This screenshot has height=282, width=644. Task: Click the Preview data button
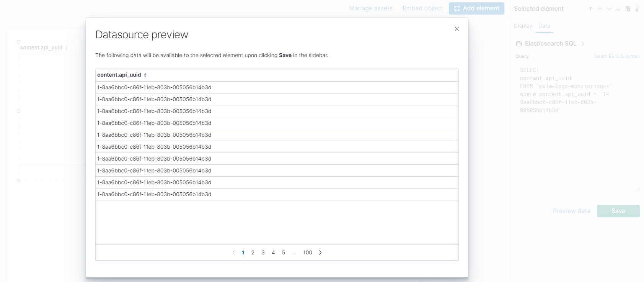click(571, 211)
